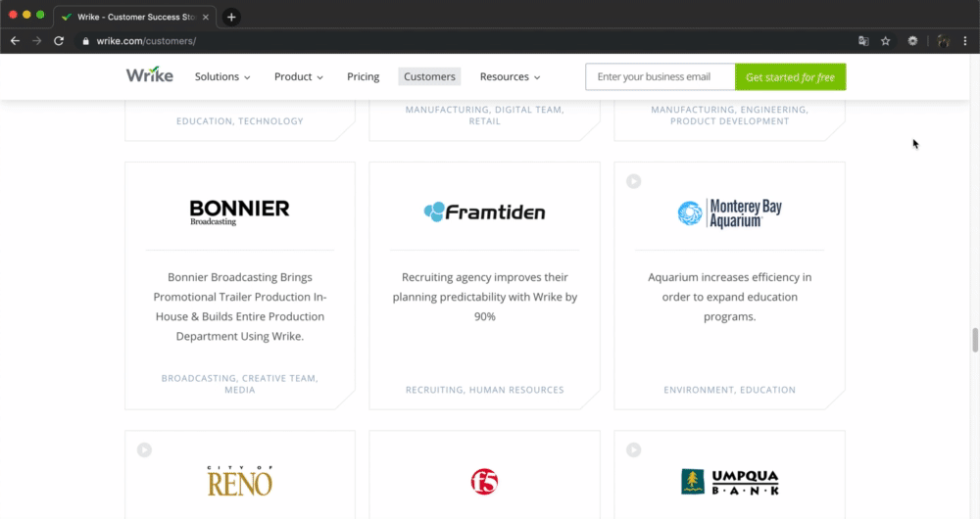Screen dimensions: 980x519
Task: Click the Get started for free button
Action: point(790,77)
